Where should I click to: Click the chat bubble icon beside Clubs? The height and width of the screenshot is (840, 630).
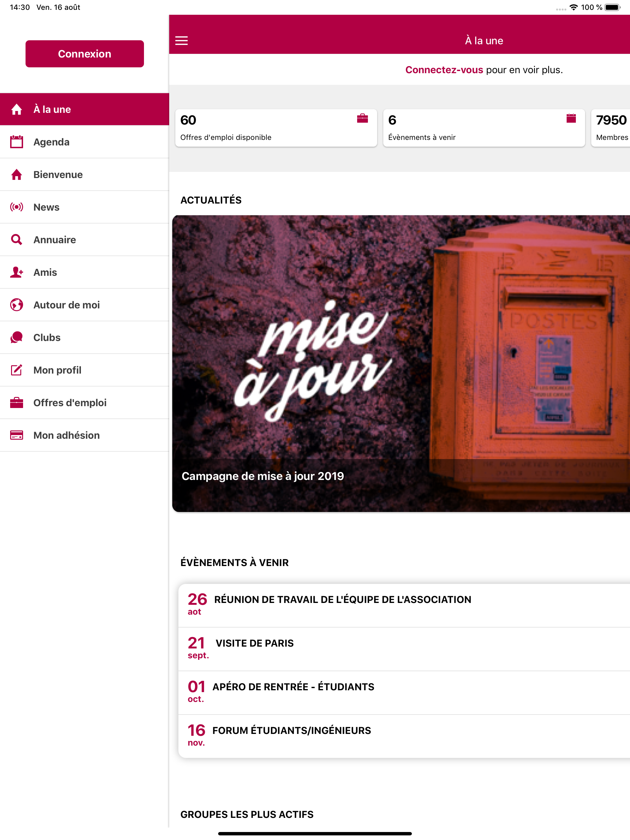point(16,338)
